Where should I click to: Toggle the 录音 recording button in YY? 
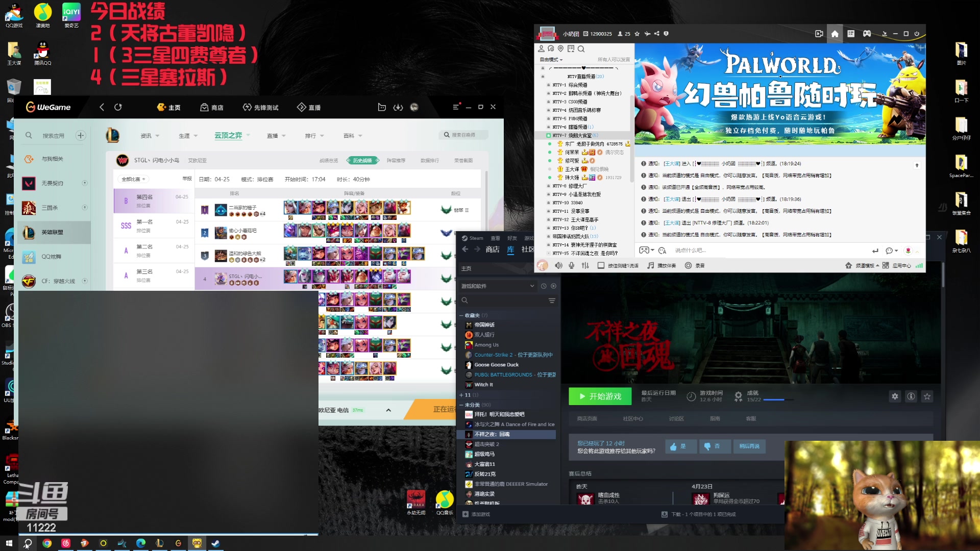coord(695,265)
